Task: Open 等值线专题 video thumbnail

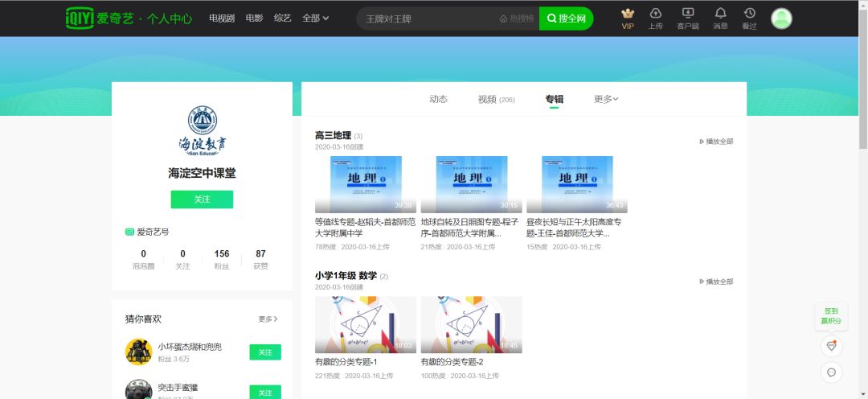Action: (x=366, y=184)
